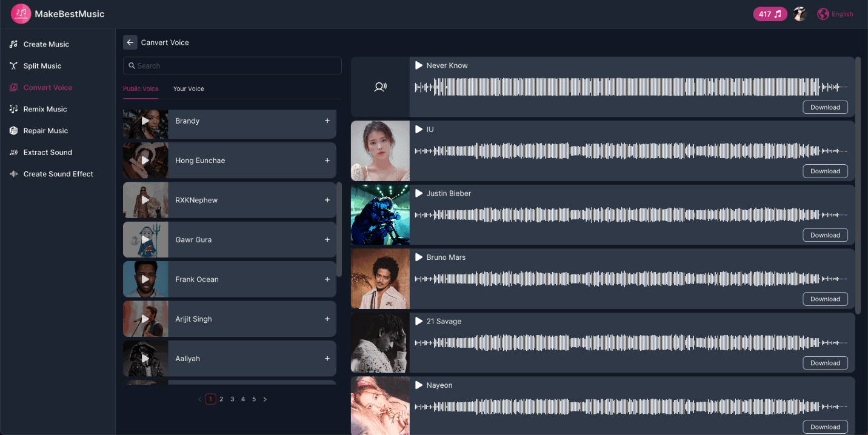The height and width of the screenshot is (435, 868).
Task: Download the Bruno Mars track
Action: (825, 299)
